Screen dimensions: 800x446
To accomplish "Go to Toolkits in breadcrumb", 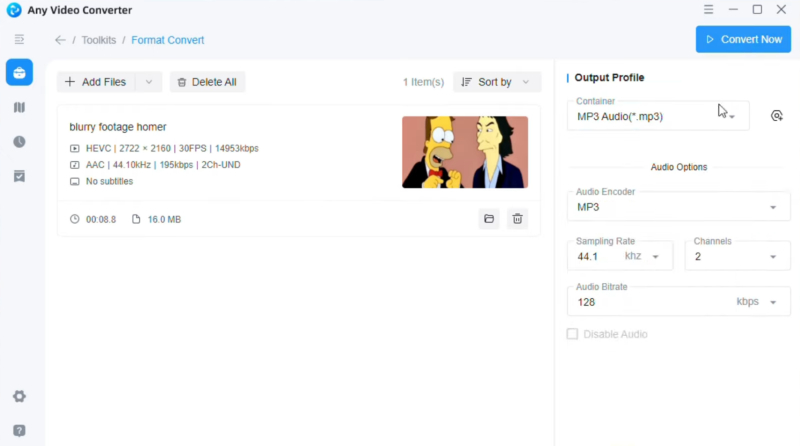I will click(98, 40).
